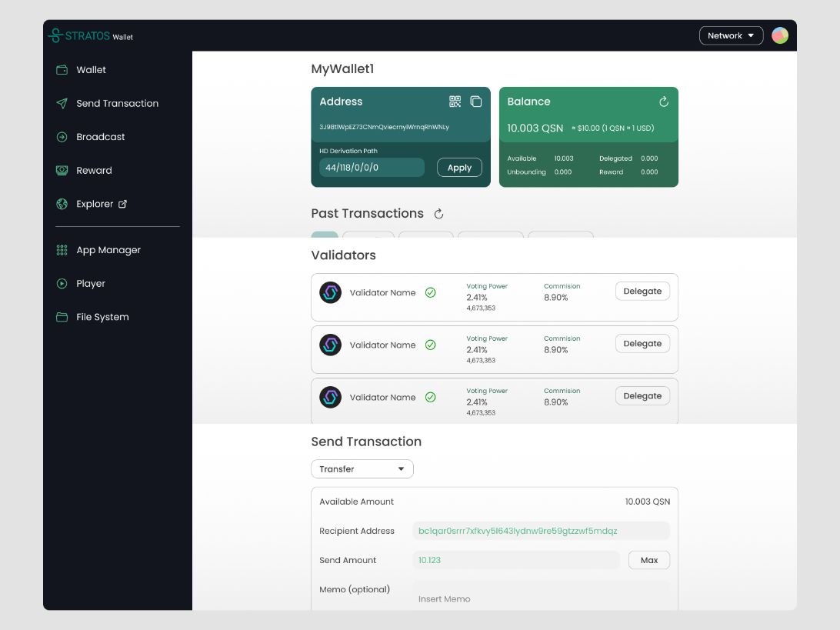Open App Manager from the sidebar
The height and width of the screenshot is (630, 840).
[x=108, y=250]
